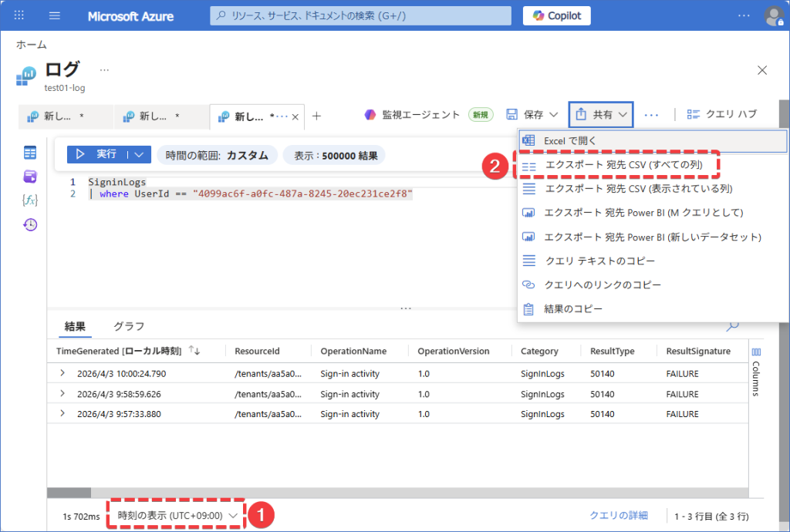Expand the 9:58:59.626 result row

pyautogui.click(x=62, y=394)
